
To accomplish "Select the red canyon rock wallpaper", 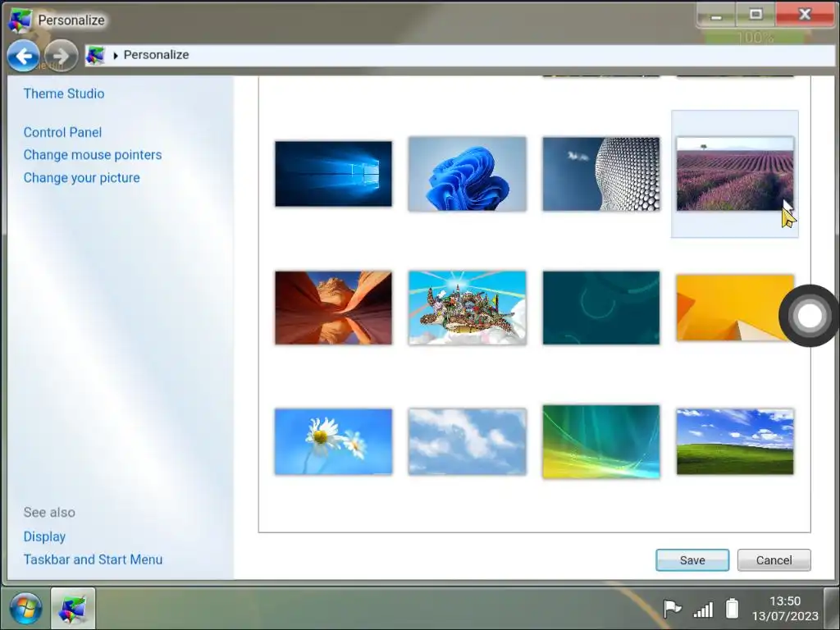I will coord(333,308).
